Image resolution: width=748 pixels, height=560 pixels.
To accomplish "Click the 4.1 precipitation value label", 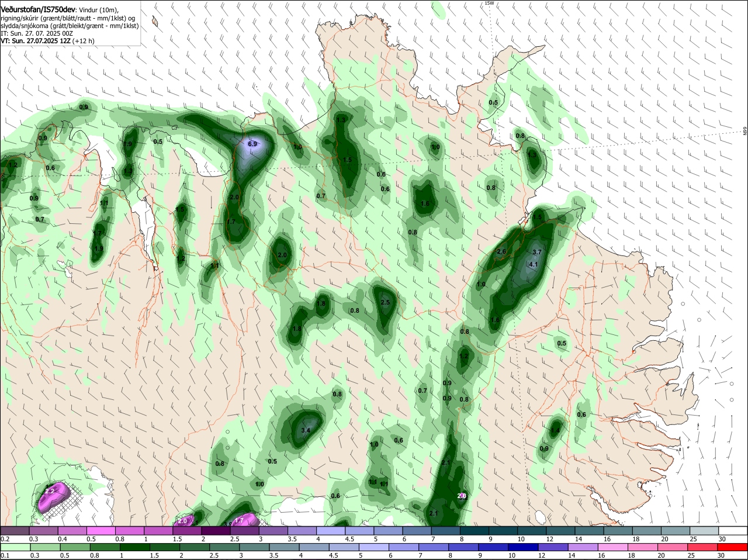I will pyautogui.click(x=533, y=264).
